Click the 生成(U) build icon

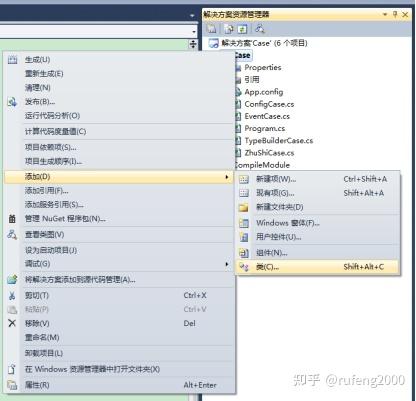coord(12,60)
